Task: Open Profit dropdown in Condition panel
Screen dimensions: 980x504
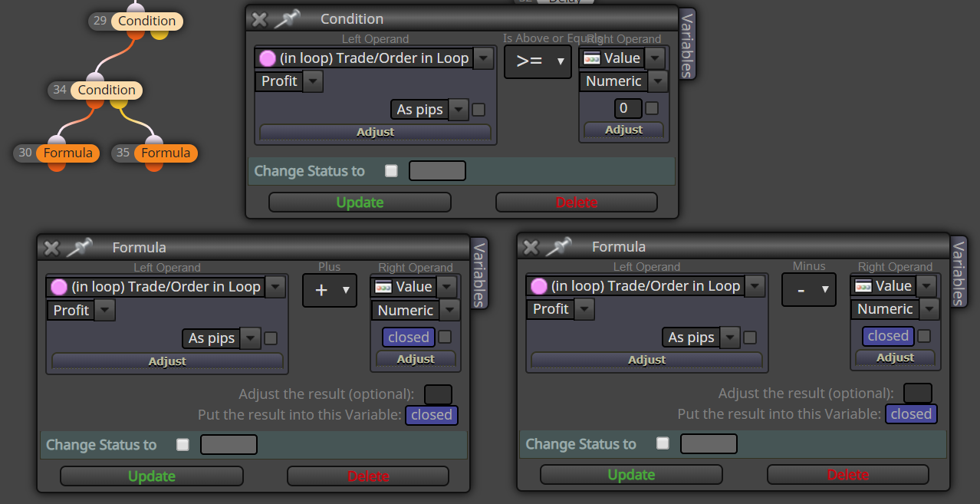Action: pyautogui.click(x=313, y=81)
